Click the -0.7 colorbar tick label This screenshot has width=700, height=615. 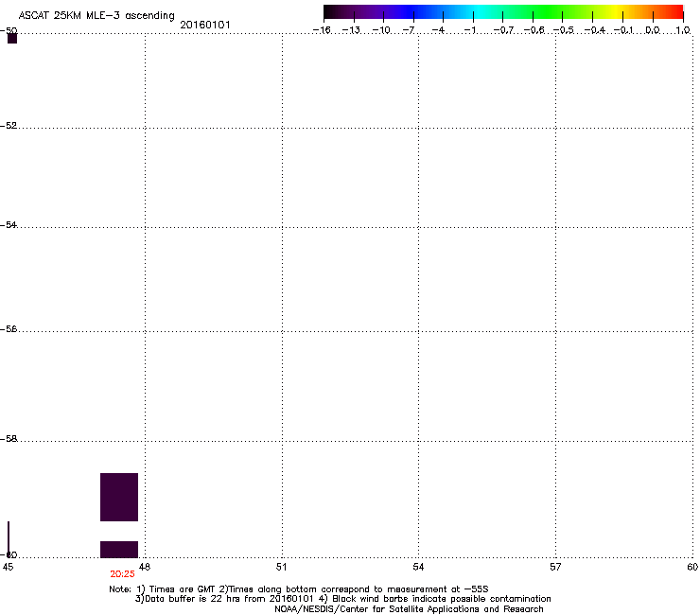(503, 30)
